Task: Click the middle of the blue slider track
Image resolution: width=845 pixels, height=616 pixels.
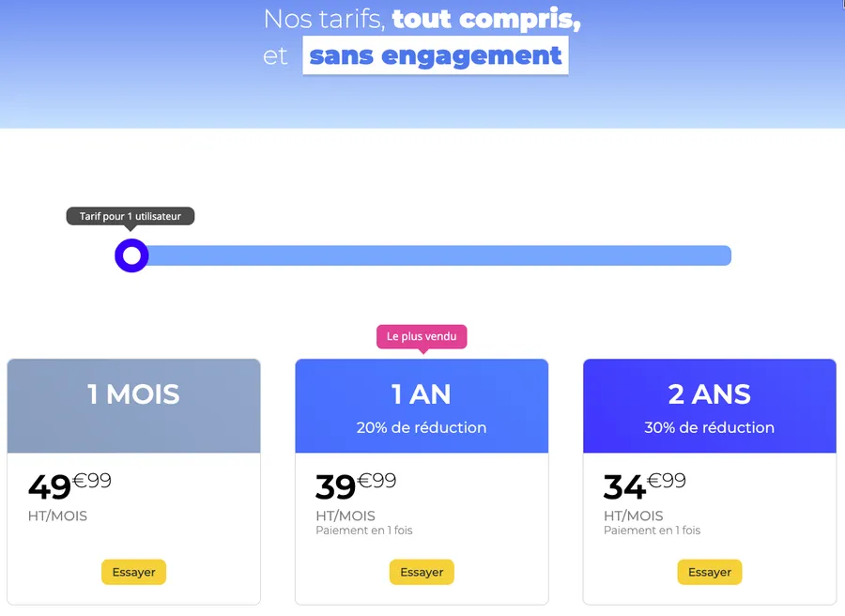Action: [432, 255]
